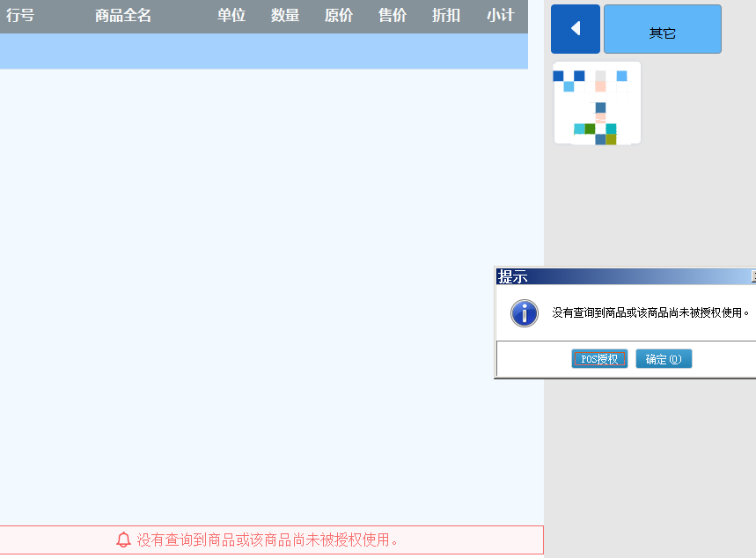Open the pixelated product tile thumbnail
Image resolution: width=756 pixels, height=558 pixels.
click(597, 103)
